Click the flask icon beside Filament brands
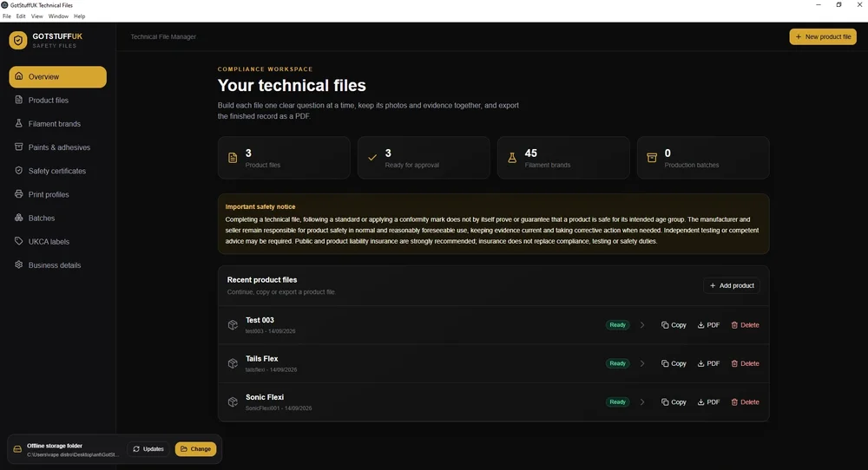868x470 pixels. 19,123
